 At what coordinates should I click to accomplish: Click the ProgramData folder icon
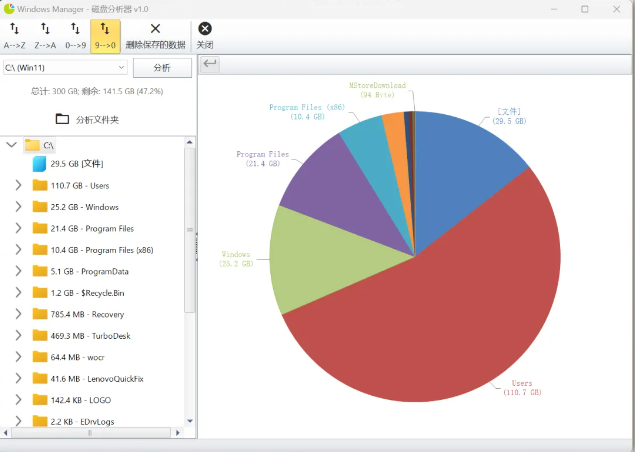[x=40, y=271]
